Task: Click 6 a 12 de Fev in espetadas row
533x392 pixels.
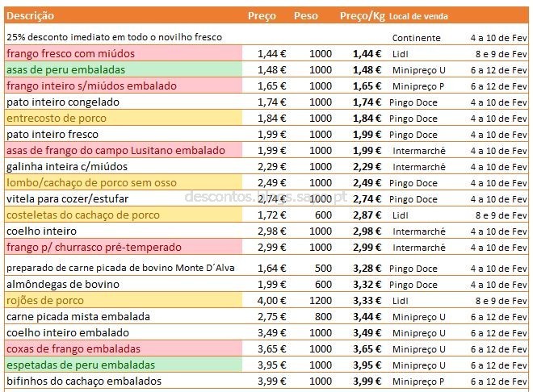Action: point(499,365)
